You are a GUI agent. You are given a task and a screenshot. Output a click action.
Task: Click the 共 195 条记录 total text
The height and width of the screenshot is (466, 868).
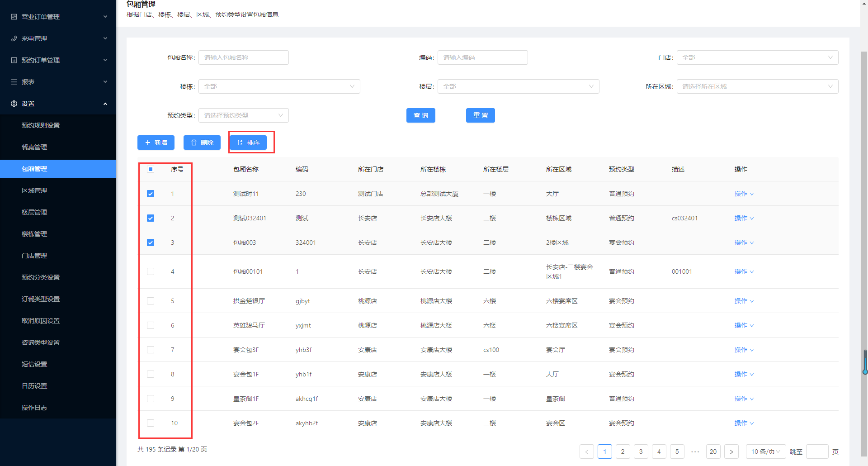pos(156,449)
